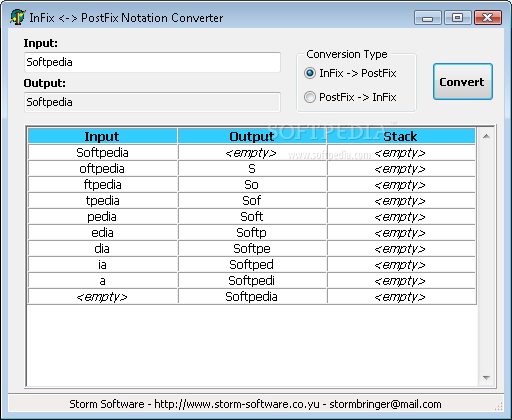Click scrollbar up arrow in table
Image resolution: width=512 pixels, height=420 pixels.
tap(486, 136)
